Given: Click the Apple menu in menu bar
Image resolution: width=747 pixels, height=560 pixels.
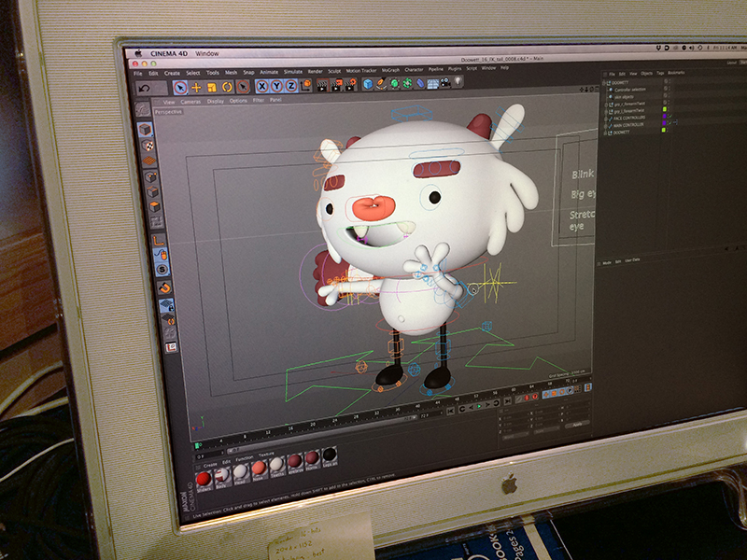Looking at the screenshot, I should click(x=137, y=53).
